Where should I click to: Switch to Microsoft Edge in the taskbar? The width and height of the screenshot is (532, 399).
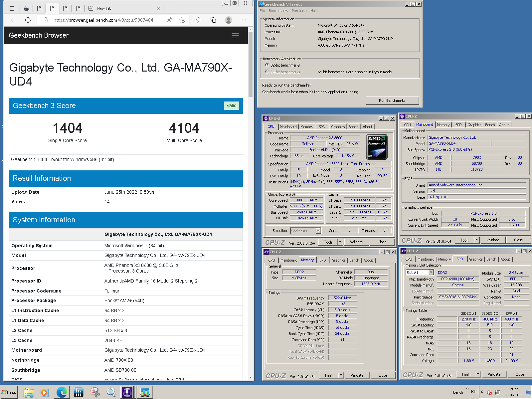[62, 392]
